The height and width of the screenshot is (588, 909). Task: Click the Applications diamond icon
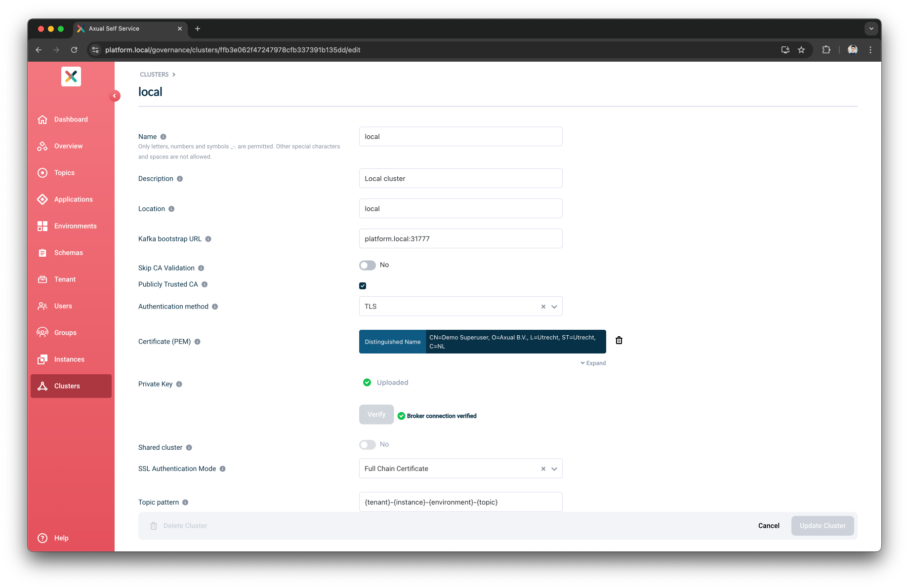click(x=42, y=199)
